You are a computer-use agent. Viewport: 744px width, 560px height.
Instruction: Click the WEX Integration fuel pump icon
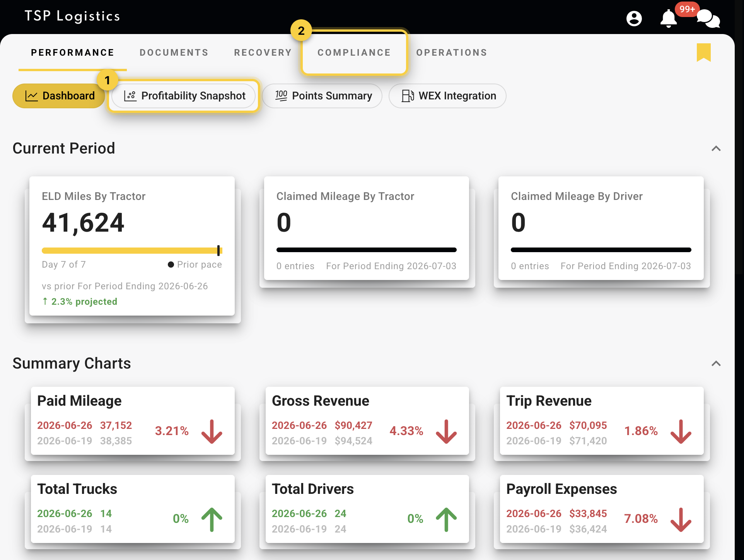(x=408, y=96)
